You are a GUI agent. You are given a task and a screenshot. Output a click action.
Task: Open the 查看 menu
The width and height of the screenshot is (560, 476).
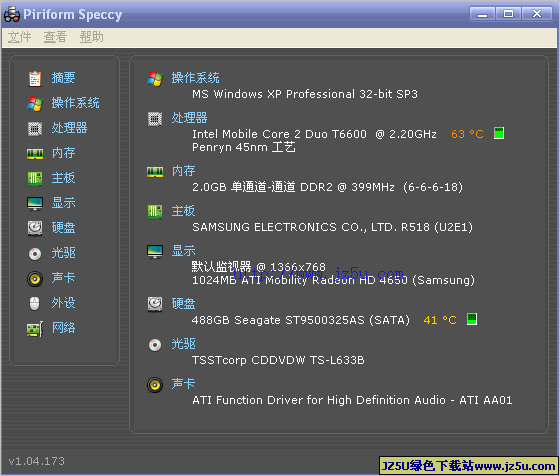coord(55,37)
